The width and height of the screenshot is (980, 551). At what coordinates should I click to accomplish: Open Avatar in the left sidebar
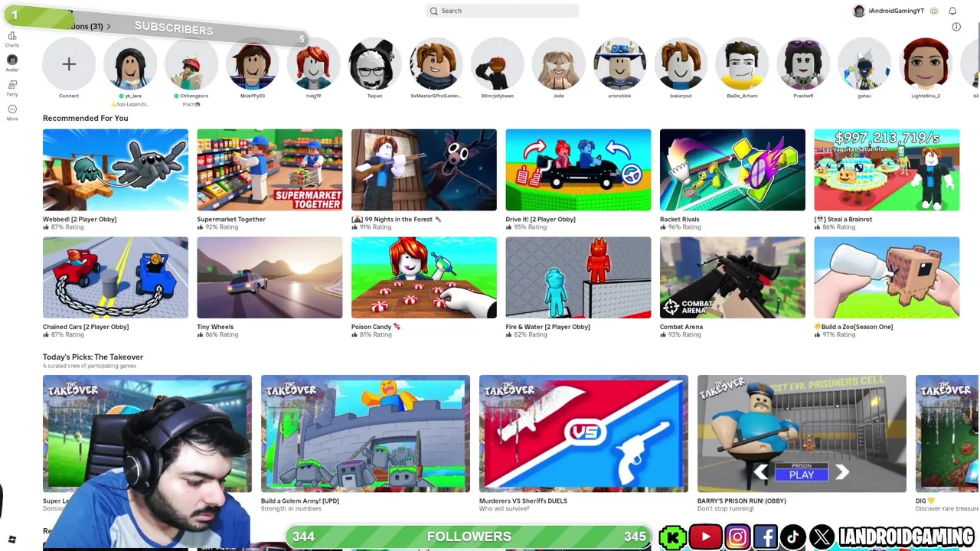(12, 63)
